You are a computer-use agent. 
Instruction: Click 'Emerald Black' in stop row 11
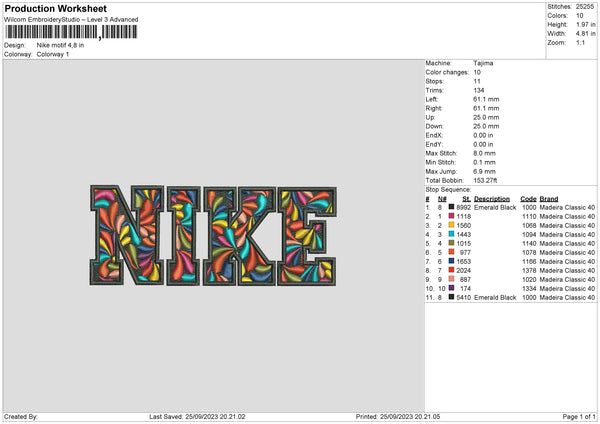495,297
